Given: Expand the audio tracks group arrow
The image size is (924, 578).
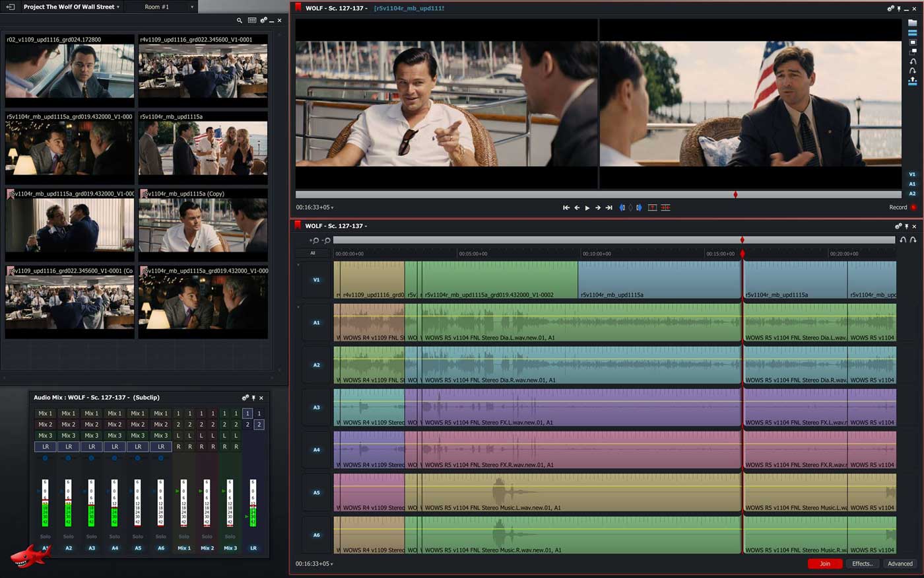Looking at the screenshot, I should [298, 307].
